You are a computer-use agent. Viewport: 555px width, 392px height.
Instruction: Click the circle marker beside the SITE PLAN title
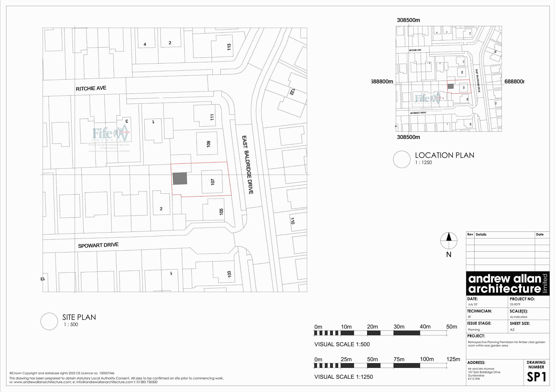(x=49, y=321)
